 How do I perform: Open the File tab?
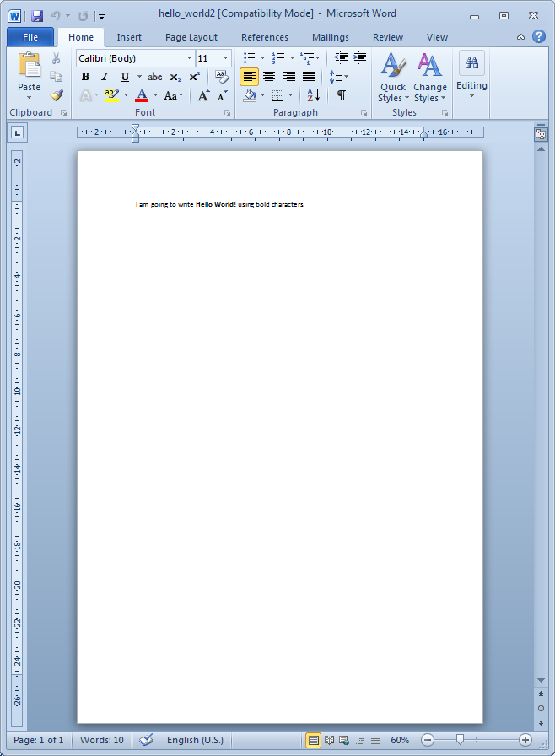click(30, 37)
